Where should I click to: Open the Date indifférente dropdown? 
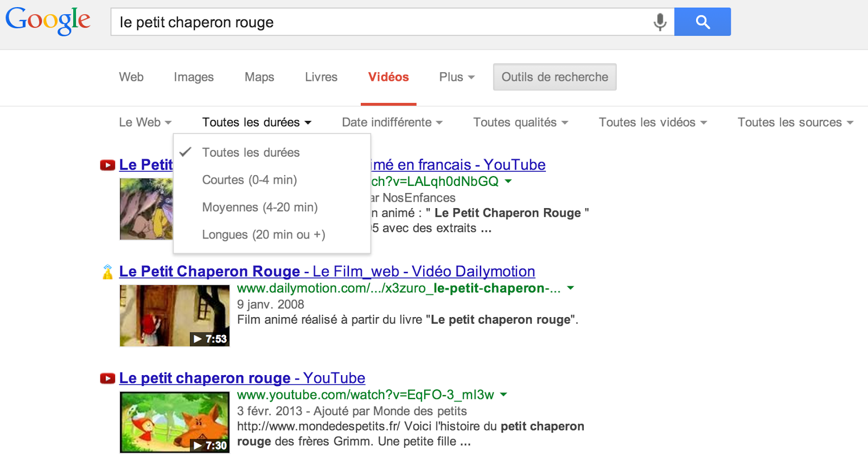(392, 123)
